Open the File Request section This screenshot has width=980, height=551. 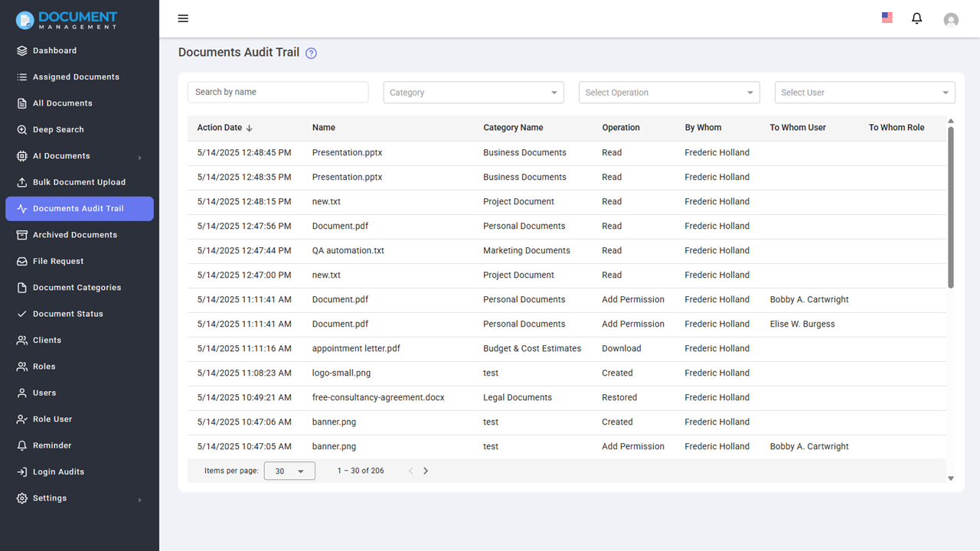[59, 261]
